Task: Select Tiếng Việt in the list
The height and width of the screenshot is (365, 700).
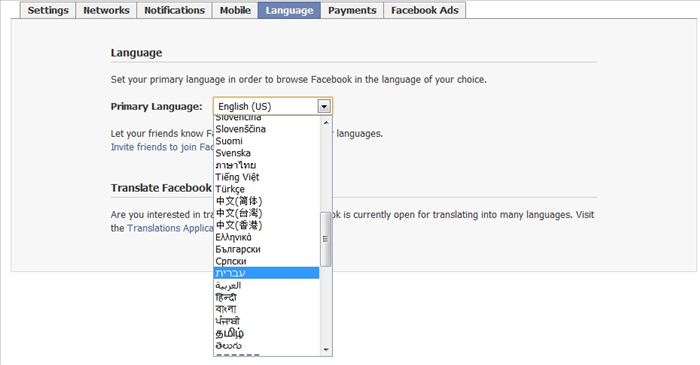Action: click(267, 177)
